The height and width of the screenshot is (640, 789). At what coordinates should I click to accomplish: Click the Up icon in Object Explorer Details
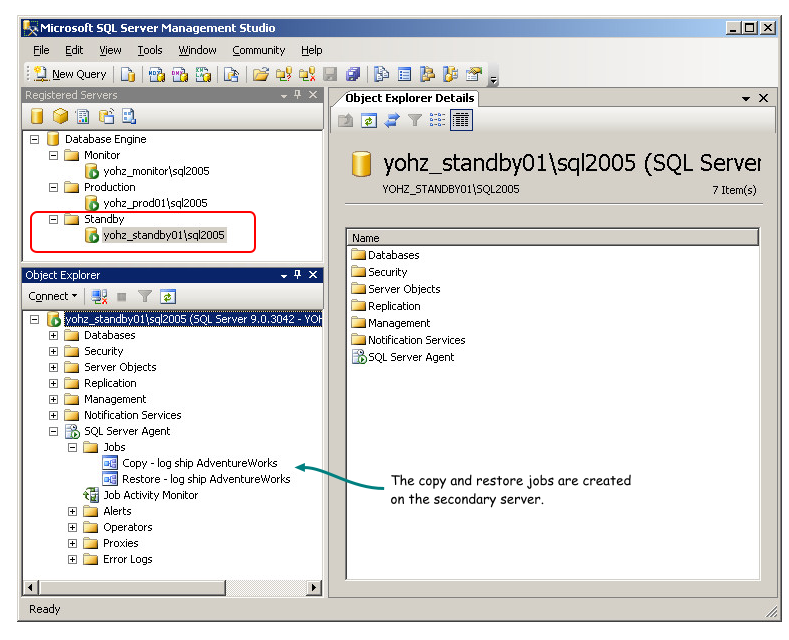[x=346, y=120]
